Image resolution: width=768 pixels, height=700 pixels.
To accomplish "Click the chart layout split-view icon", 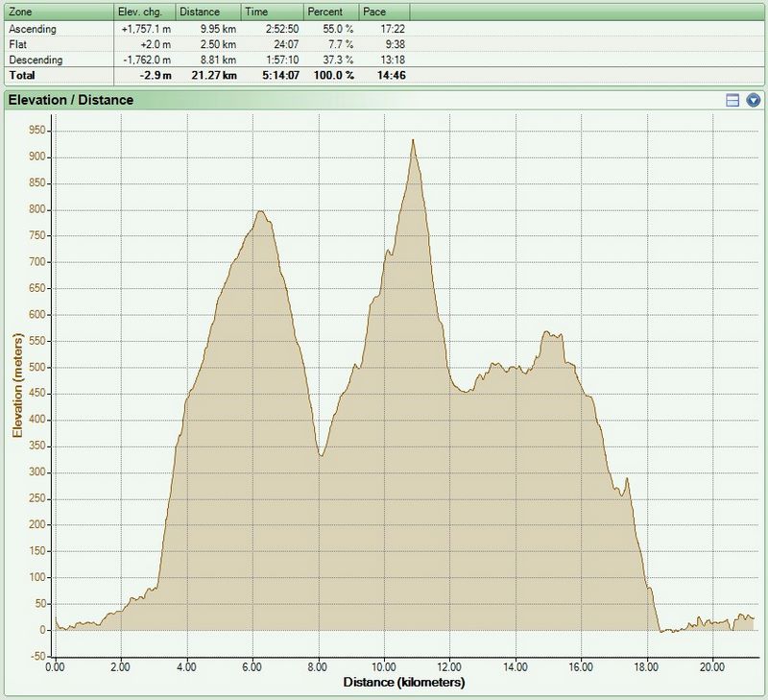I will point(732,100).
